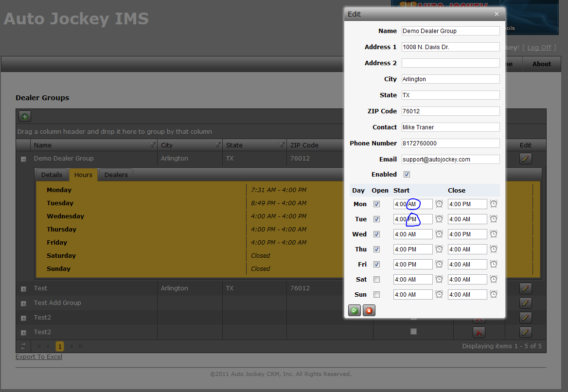Open time picker for Monday start time

coord(439,204)
